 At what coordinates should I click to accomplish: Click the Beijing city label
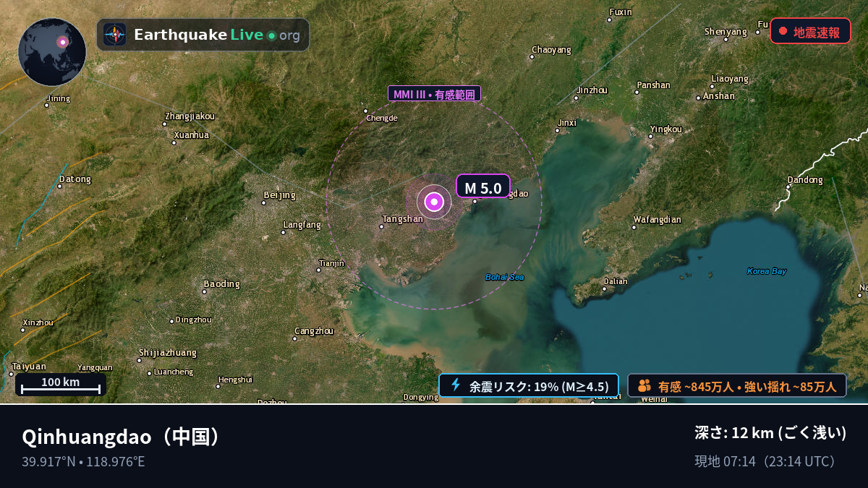click(280, 195)
